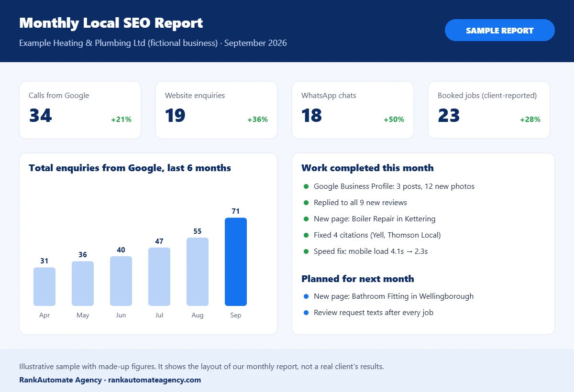
Task: Click the +36% change figure
Action: (257, 120)
